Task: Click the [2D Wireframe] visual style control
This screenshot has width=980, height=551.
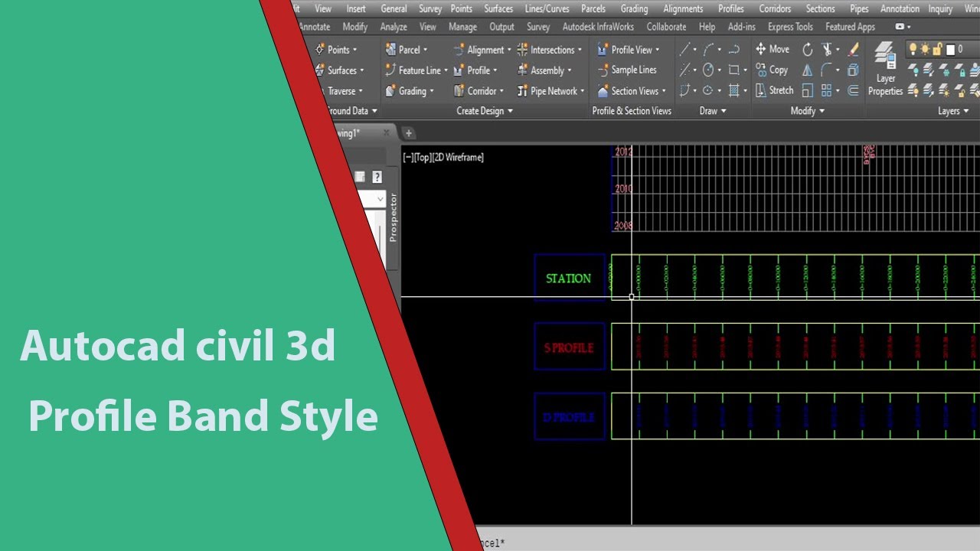Action: tap(458, 158)
